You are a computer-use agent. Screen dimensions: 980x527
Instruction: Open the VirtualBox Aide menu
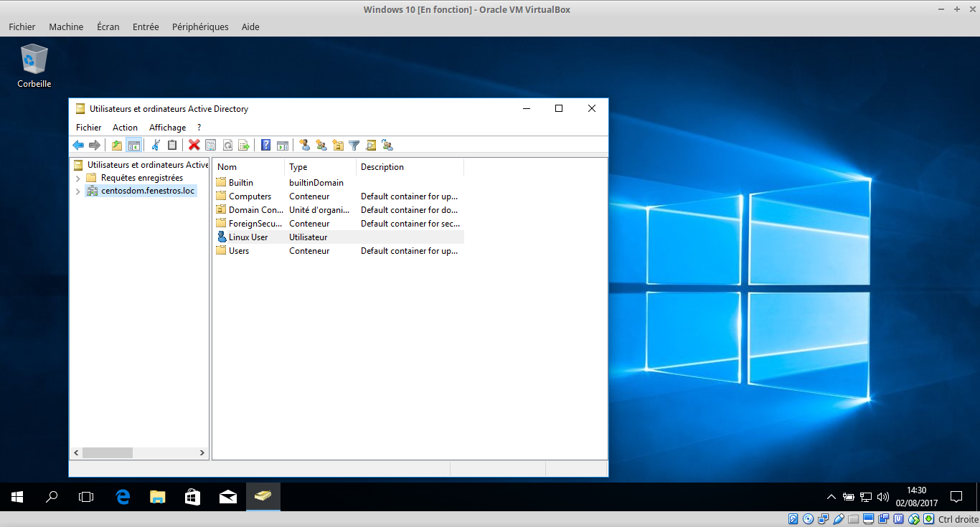(x=250, y=27)
